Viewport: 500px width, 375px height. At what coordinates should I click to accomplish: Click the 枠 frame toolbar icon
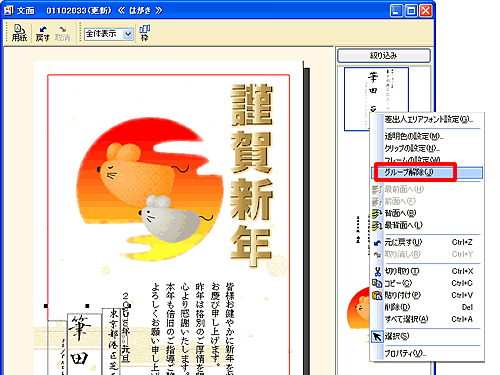pos(144,33)
